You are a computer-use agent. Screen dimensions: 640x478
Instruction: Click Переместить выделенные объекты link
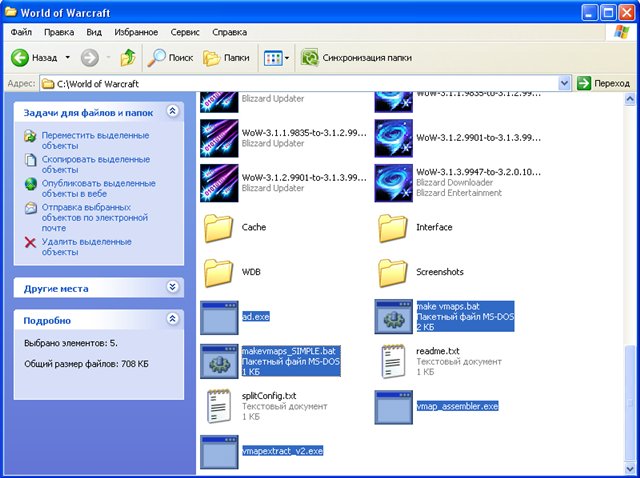(96, 140)
